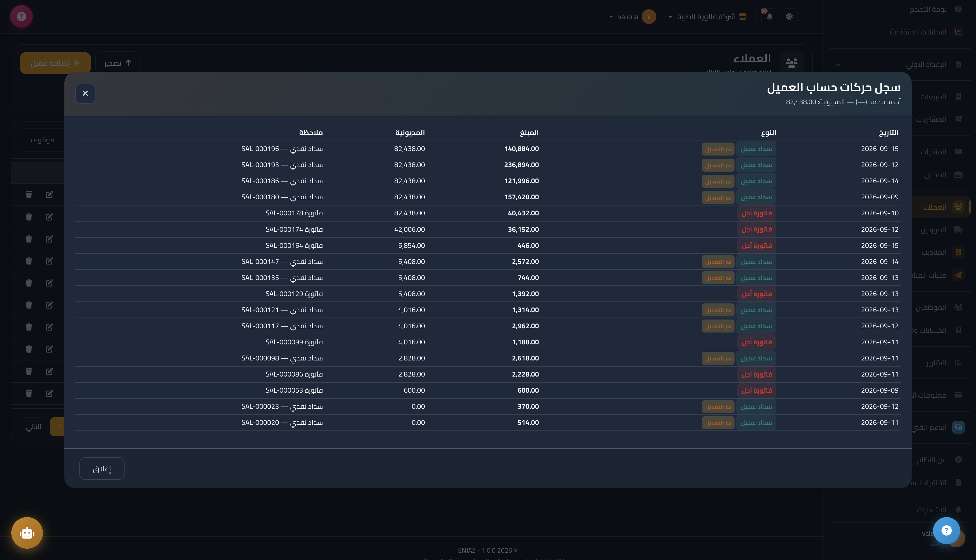976x560 pixels.
Task: Click the عن النظام info icon
Action: [x=958, y=460]
